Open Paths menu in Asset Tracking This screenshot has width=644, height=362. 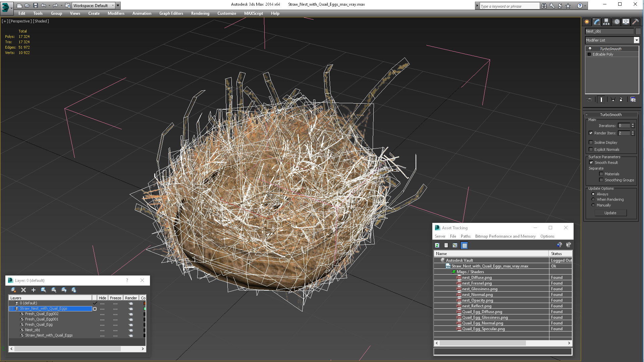point(465,236)
